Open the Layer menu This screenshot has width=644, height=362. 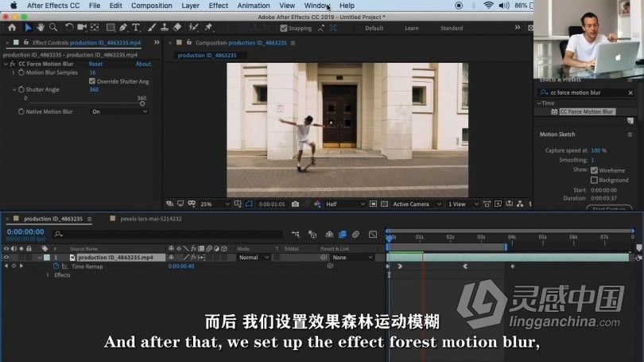(190, 6)
